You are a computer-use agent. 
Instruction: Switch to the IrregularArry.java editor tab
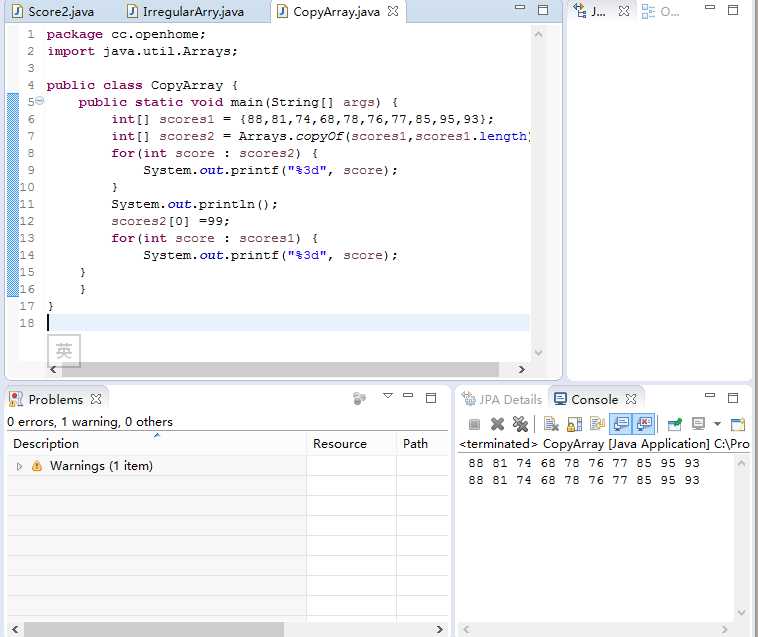[x=186, y=12]
